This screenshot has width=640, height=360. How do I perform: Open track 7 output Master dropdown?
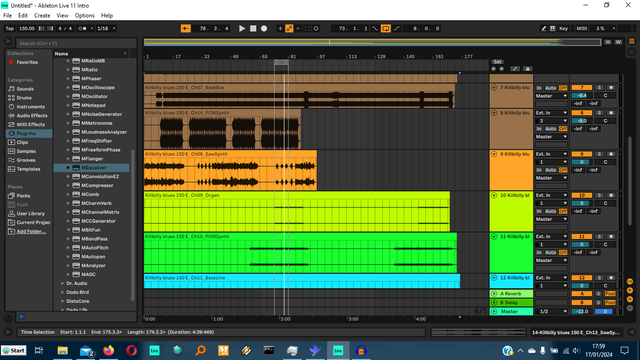tap(551, 96)
